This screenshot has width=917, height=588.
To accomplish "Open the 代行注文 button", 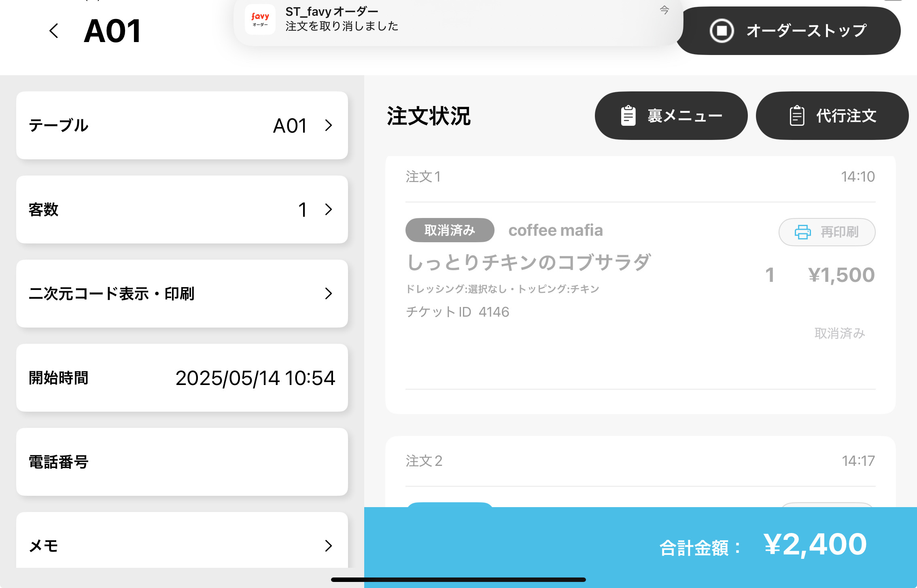I will tap(832, 116).
